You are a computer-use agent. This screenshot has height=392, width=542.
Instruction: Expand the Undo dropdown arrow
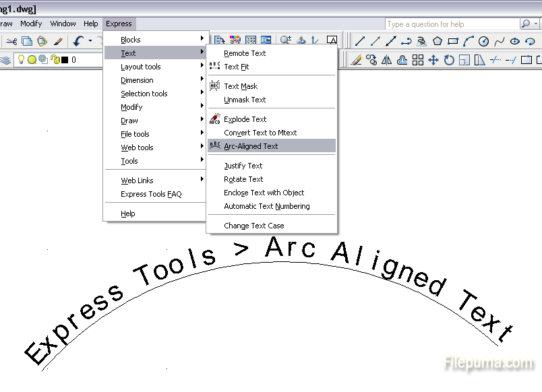click(90, 41)
